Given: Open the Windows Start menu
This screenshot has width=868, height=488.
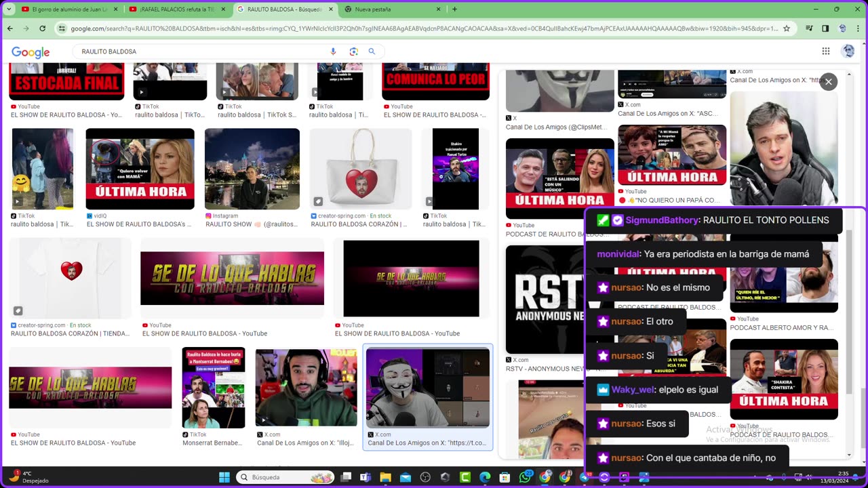Looking at the screenshot, I should tap(224, 477).
